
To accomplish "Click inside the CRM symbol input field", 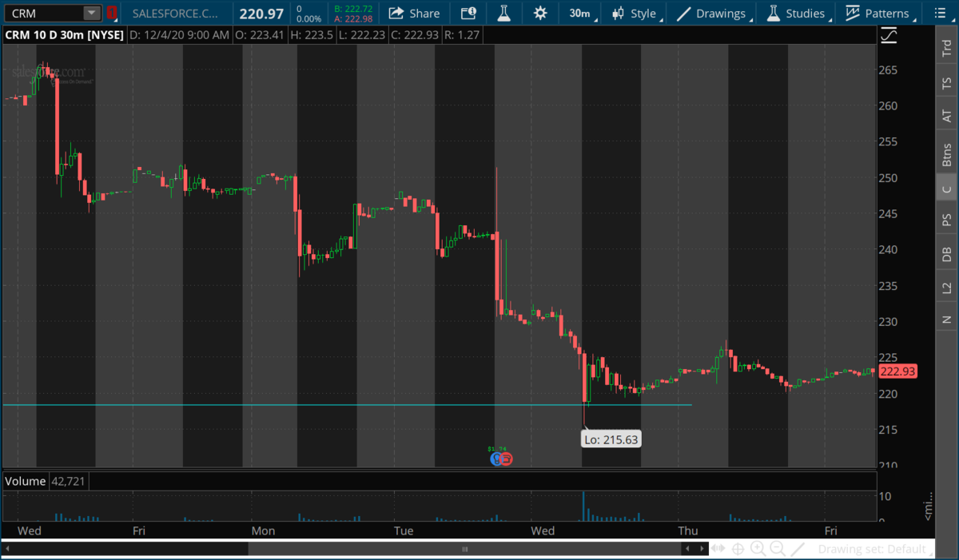I will 42,13.
